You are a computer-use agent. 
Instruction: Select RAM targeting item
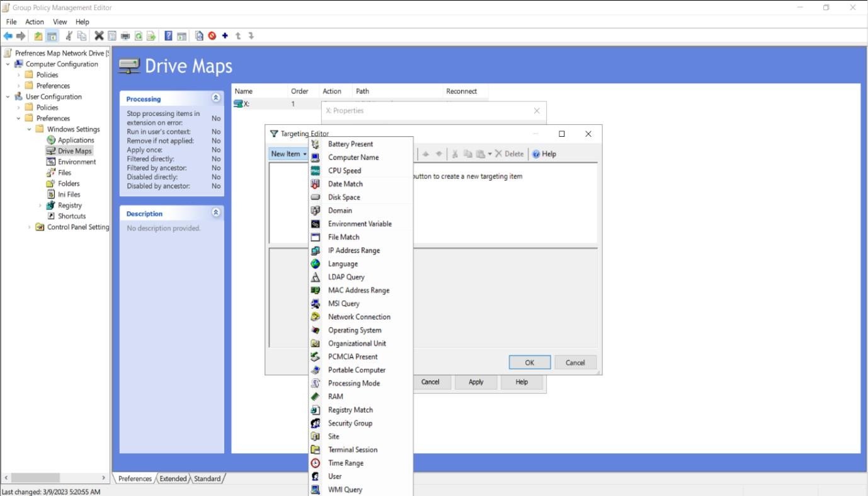click(361, 396)
